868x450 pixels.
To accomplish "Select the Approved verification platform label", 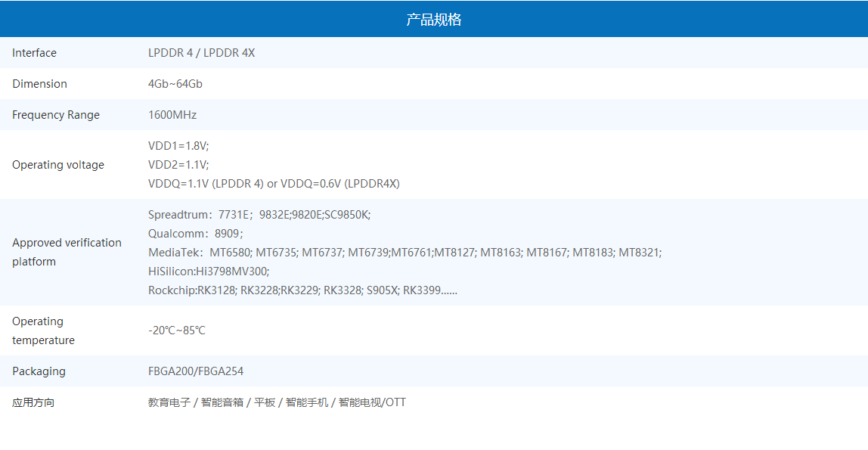I will click(x=67, y=253).
